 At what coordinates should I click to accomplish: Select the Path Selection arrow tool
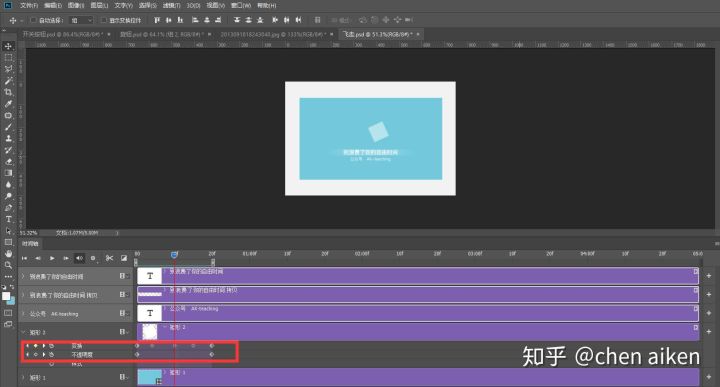8,230
